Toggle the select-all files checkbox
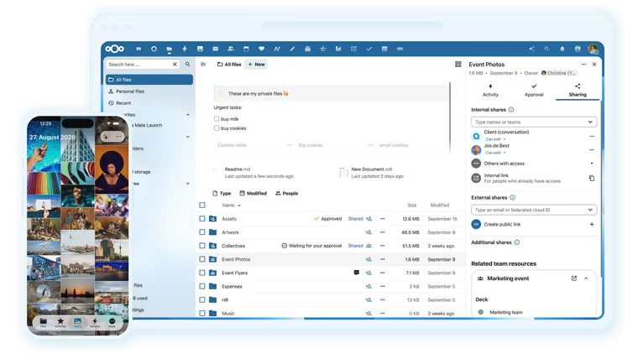The height and width of the screenshot is (364, 638). (x=202, y=205)
